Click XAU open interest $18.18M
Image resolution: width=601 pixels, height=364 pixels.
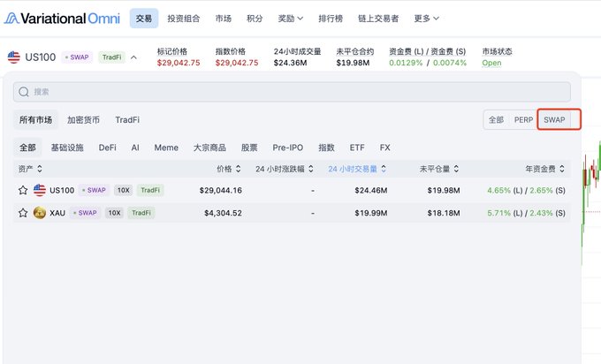pyautogui.click(x=444, y=213)
